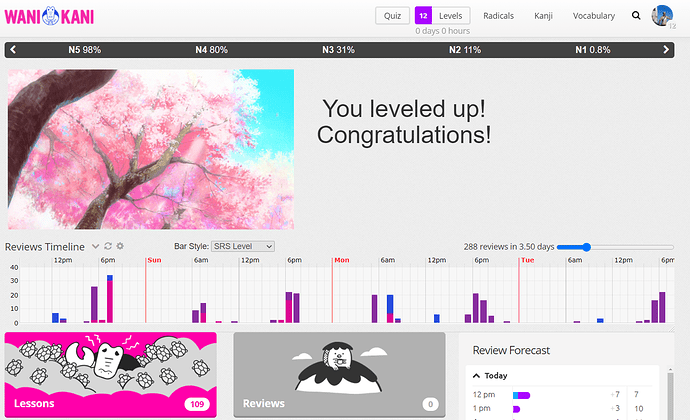Open the search magnifier icon
The image size is (690, 420).
tap(636, 15)
